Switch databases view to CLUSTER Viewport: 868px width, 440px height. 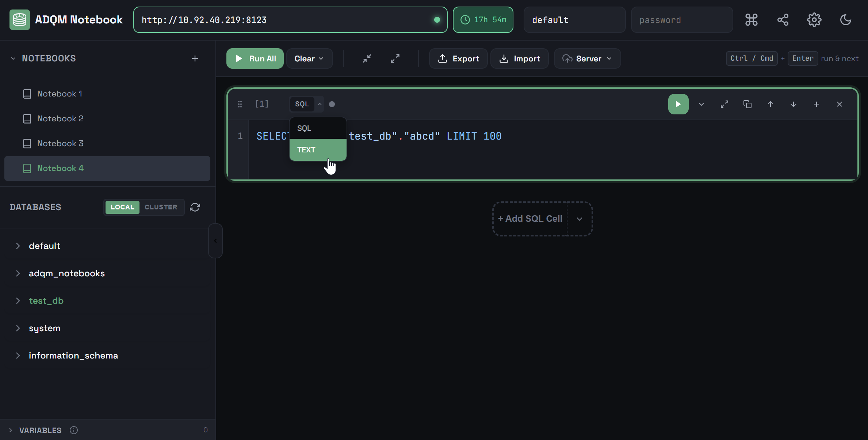161,207
